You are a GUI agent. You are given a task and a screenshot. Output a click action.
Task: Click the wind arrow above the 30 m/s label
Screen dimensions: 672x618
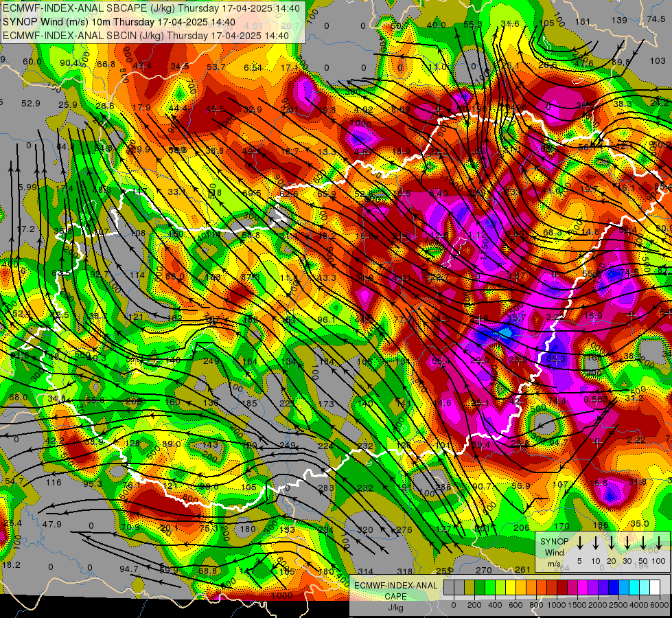pyautogui.click(x=627, y=542)
